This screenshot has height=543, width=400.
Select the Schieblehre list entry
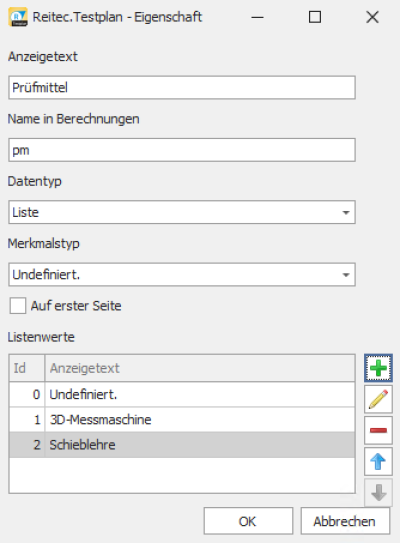(182, 445)
